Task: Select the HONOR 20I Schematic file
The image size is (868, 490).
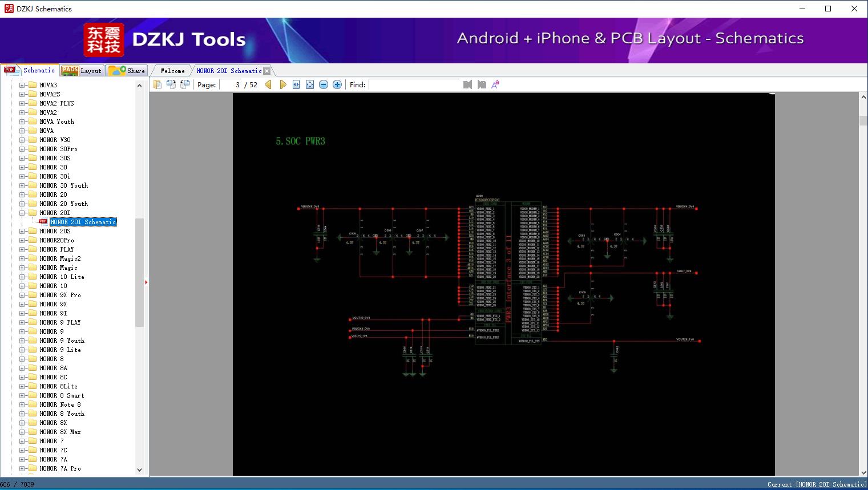Action: [x=83, y=222]
